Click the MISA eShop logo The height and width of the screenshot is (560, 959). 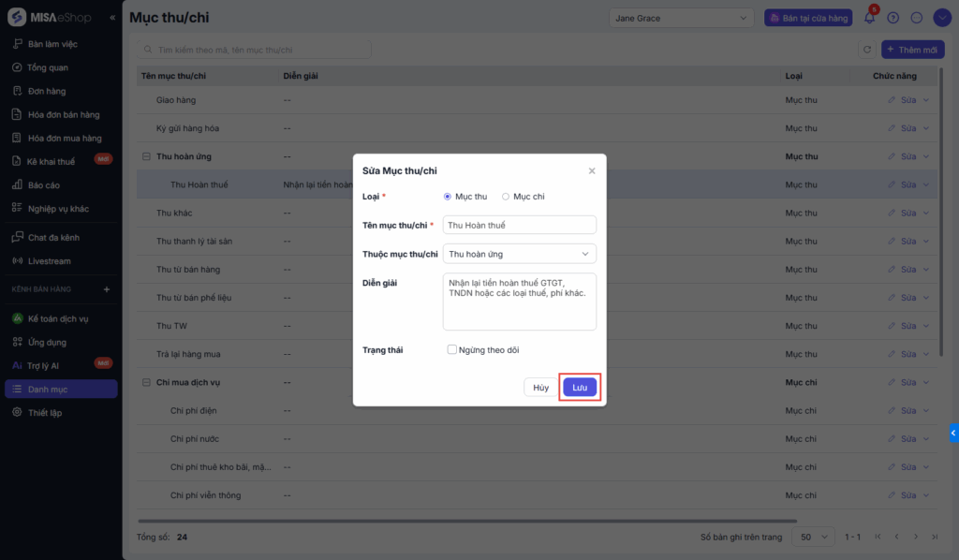pyautogui.click(x=49, y=17)
